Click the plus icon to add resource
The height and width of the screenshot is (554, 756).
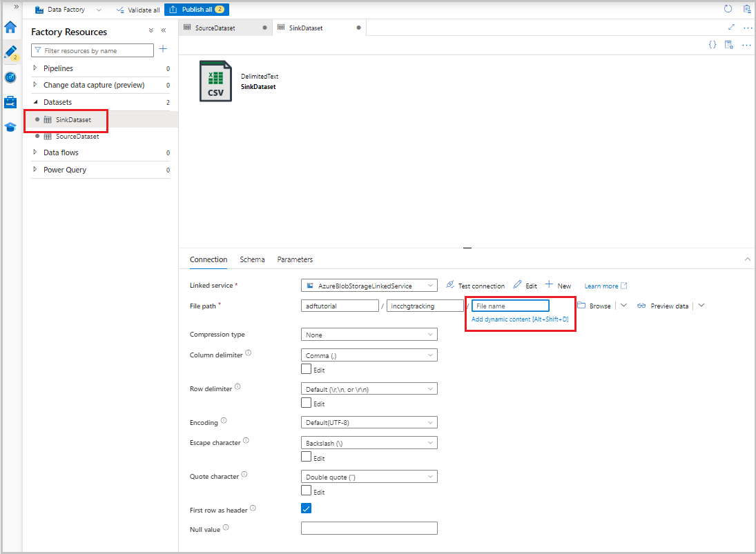163,49
